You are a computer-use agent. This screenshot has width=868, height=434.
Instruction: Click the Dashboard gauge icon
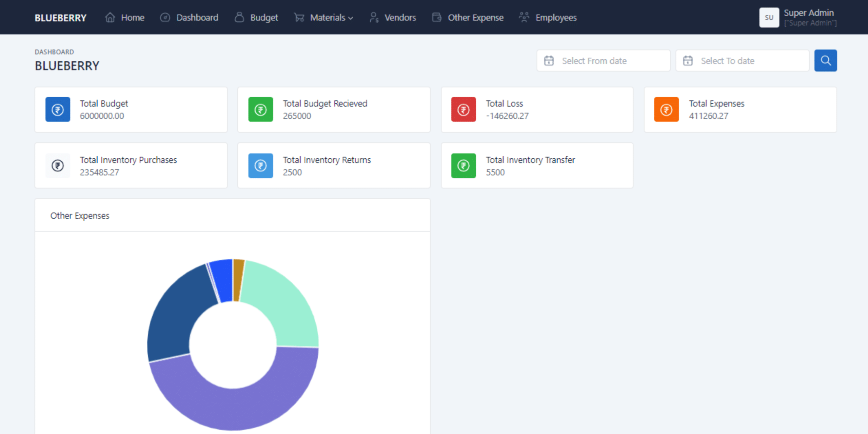pyautogui.click(x=165, y=17)
